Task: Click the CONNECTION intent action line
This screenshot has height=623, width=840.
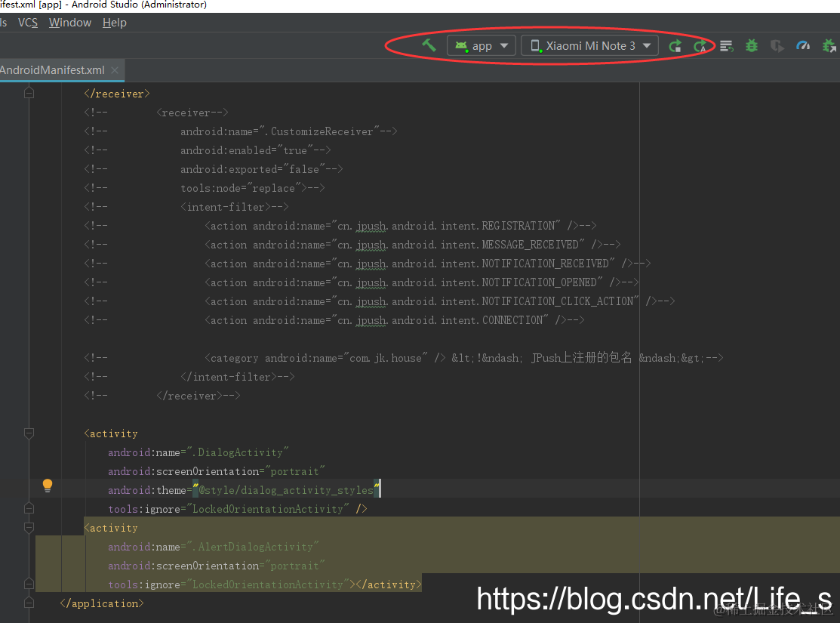Action: coord(334,320)
